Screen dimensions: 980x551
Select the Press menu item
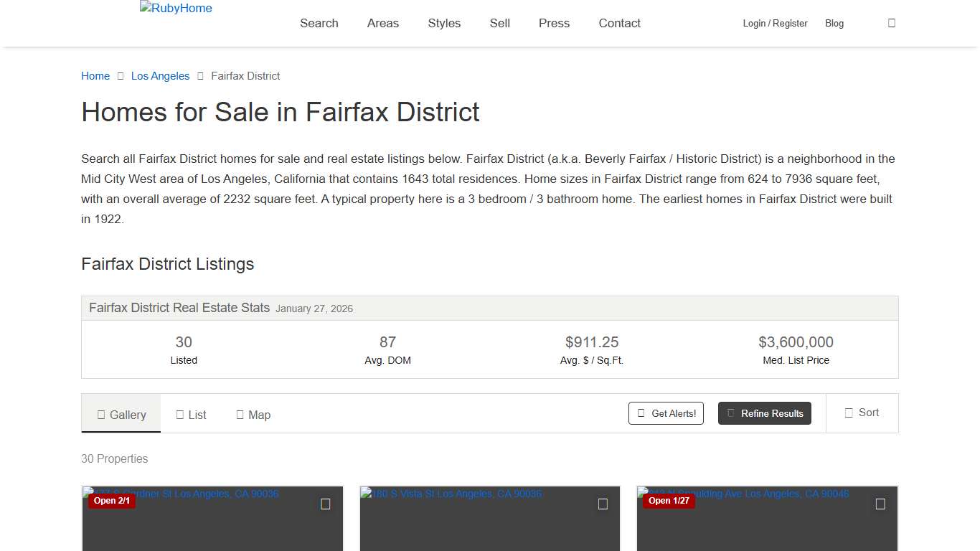[553, 23]
